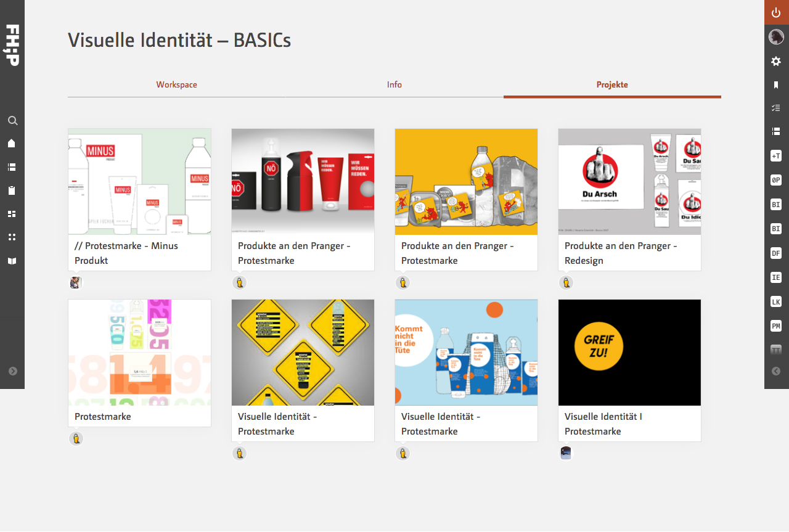
Task: Select the Projekte tab
Action: (612, 85)
